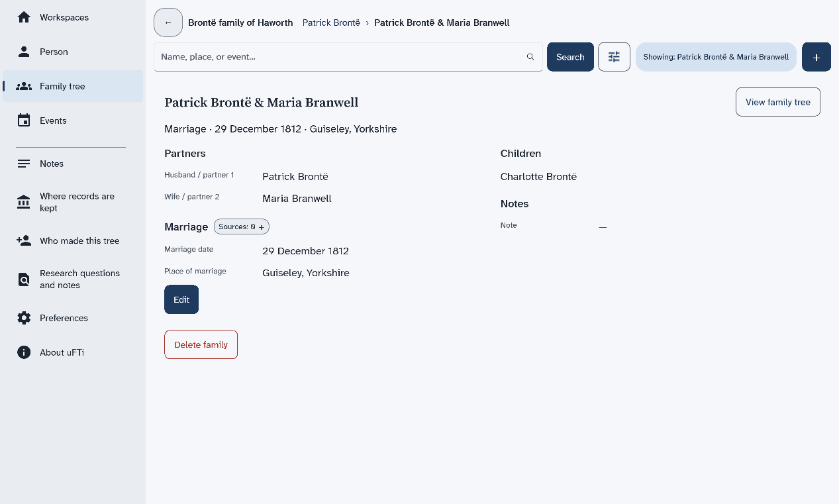Click the Search button
The image size is (839, 504).
tap(570, 57)
